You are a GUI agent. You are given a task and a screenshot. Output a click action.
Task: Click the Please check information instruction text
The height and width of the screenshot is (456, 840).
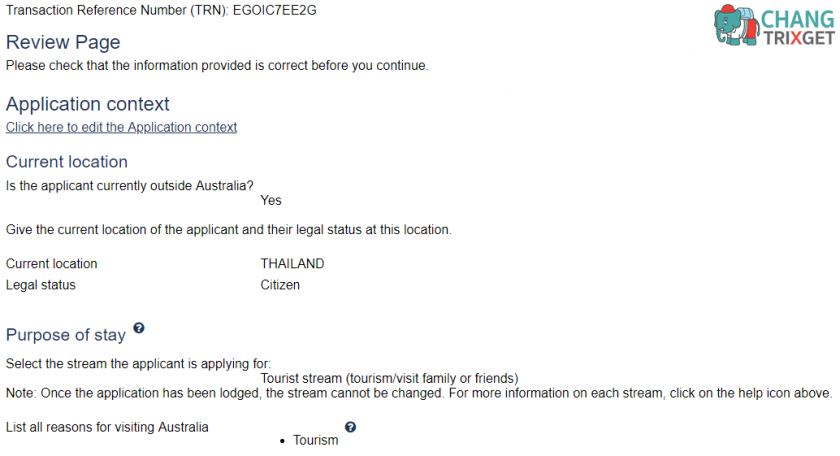[217, 66]
